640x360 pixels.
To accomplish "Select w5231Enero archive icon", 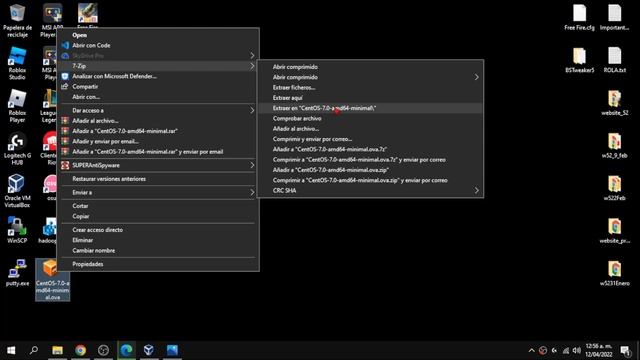I will tap(614, 273).
